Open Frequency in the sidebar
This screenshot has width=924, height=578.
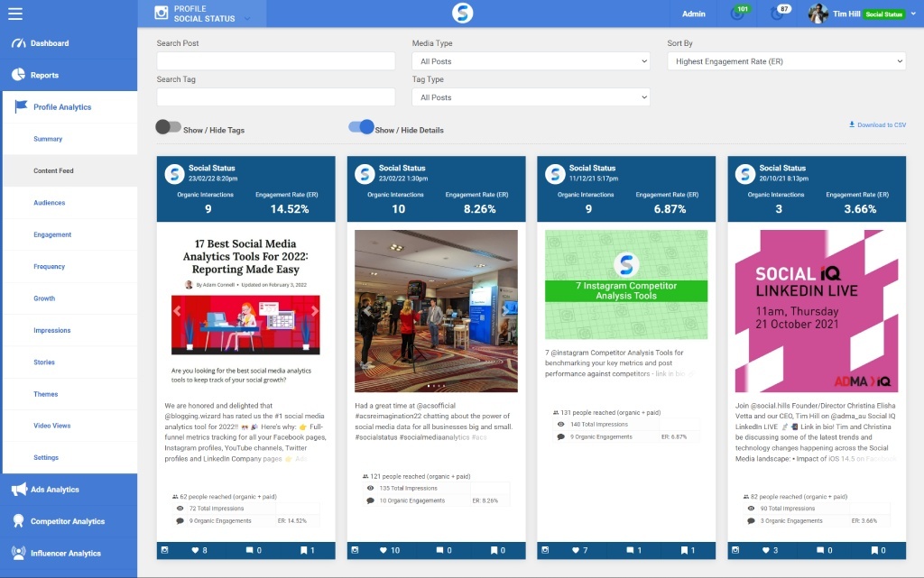click(49, 266)
